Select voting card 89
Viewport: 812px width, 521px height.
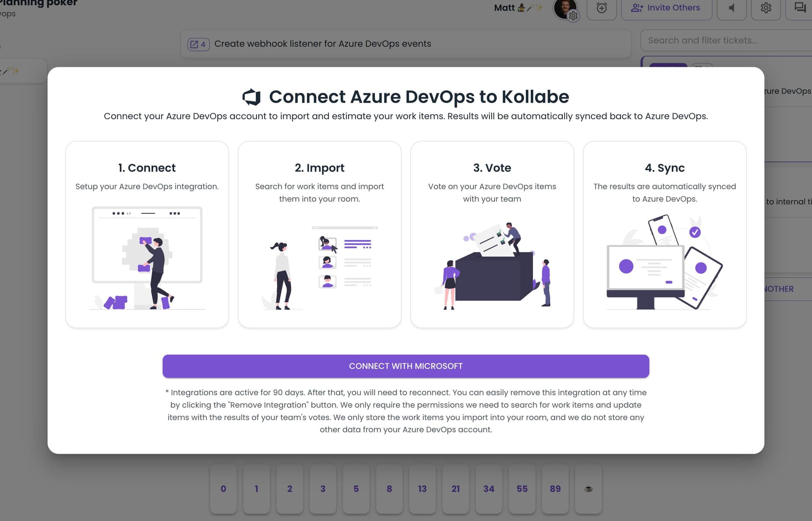coord(555,489)
